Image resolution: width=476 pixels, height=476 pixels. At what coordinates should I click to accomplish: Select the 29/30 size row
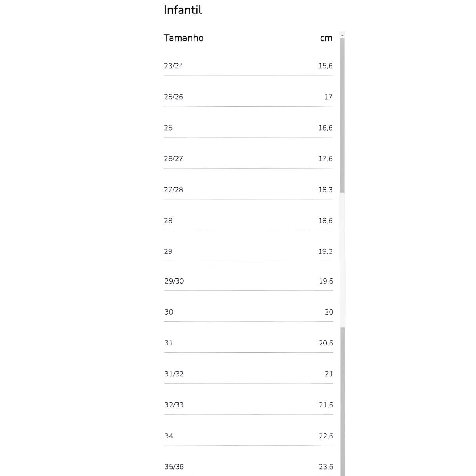coord(174,281)
